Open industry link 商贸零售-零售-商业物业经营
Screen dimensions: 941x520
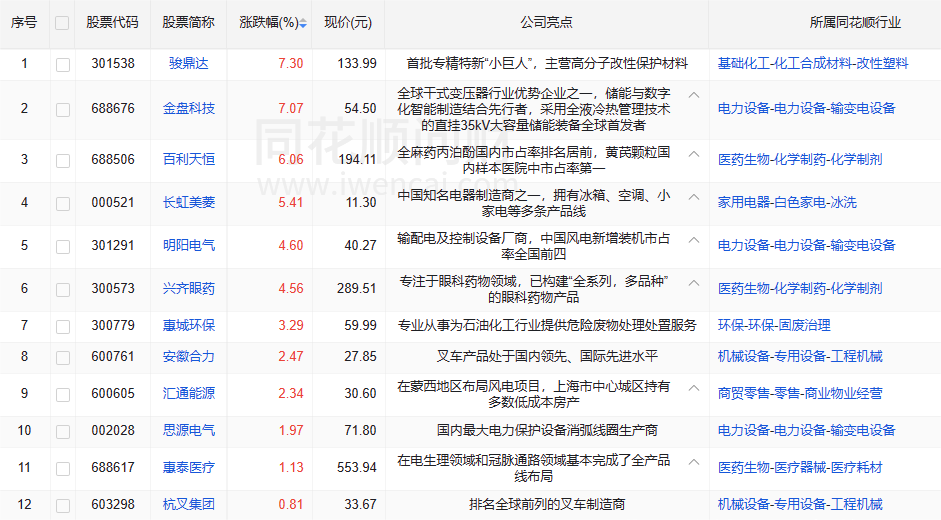[800, 393]
